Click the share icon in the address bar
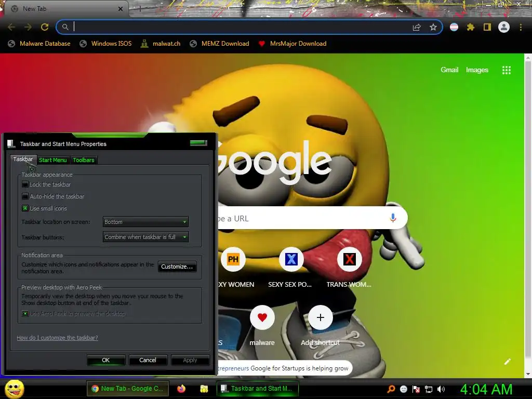 pyautogui.click(x=417, y=27)
